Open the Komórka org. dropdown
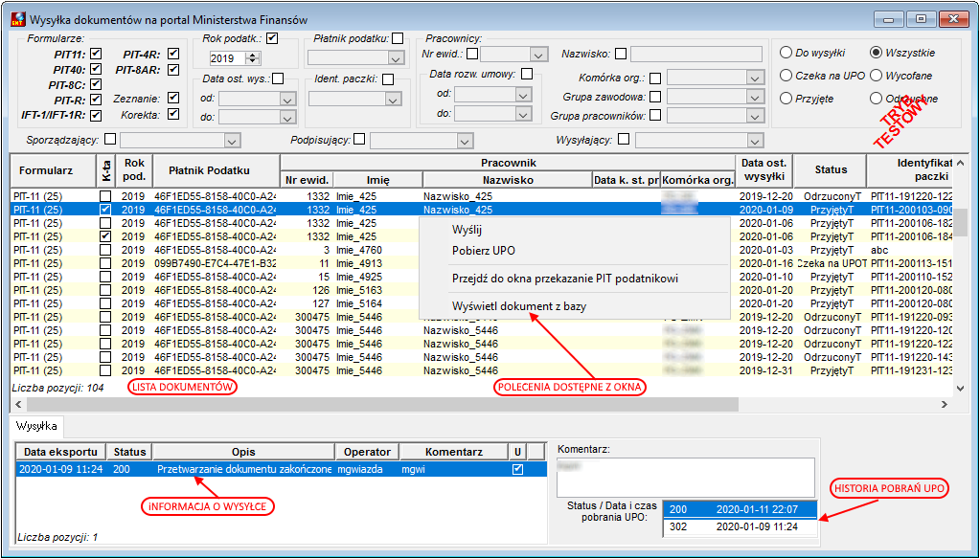Image resolution: width=980 pixels, height=559 pixels. (x=755, y=78)
